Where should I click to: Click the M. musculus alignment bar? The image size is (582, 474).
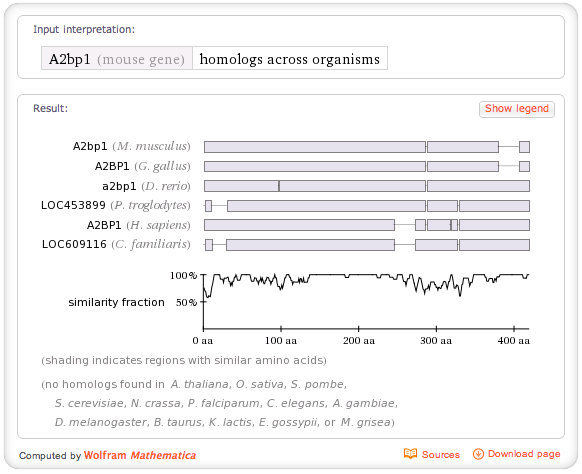(367, 147)
